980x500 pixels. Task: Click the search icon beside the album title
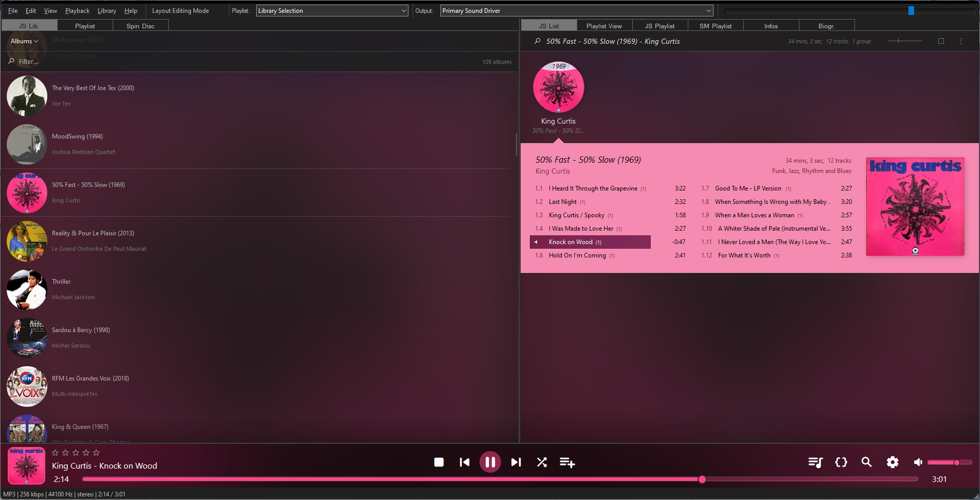(x=537, y=41)
